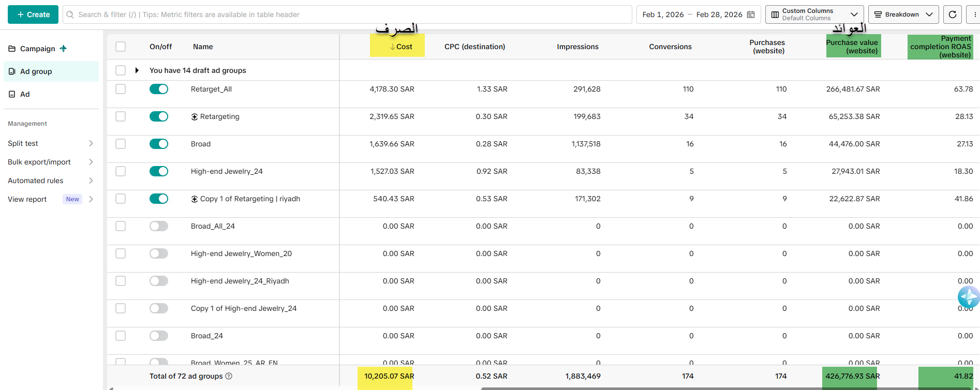Switch to the Ad group level tab

coord(51,71)
